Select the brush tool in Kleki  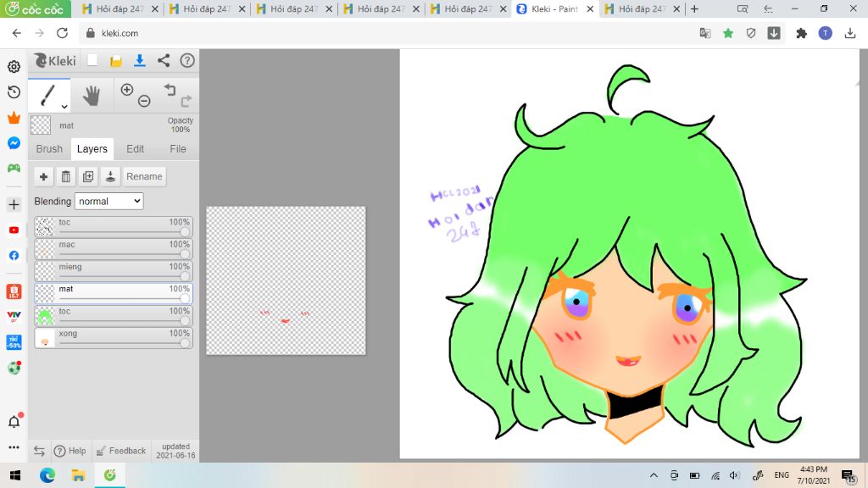click(x=48, y=95)
